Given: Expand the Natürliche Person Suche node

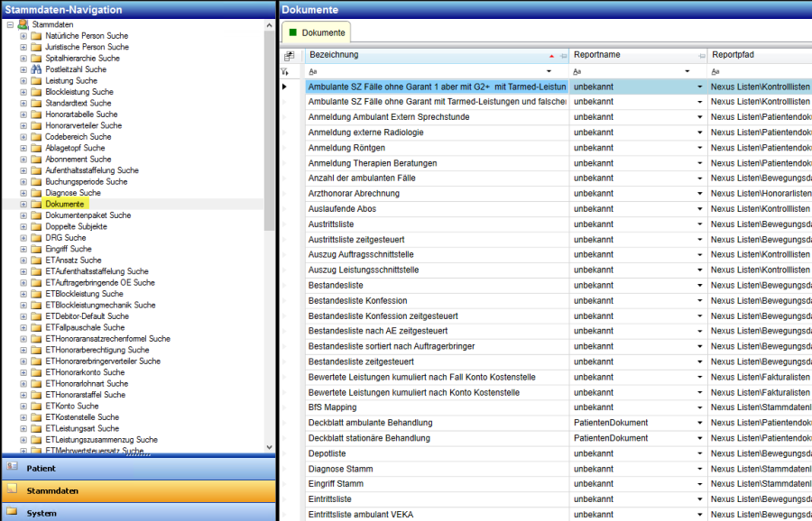Looking at the screenshot, I should pyautogui.click(x=23, y=36).
